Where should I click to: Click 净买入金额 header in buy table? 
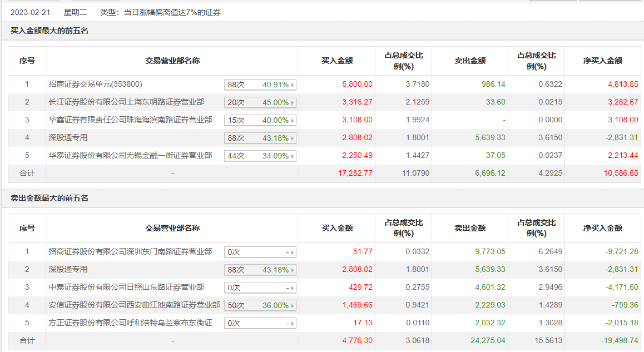602,61
